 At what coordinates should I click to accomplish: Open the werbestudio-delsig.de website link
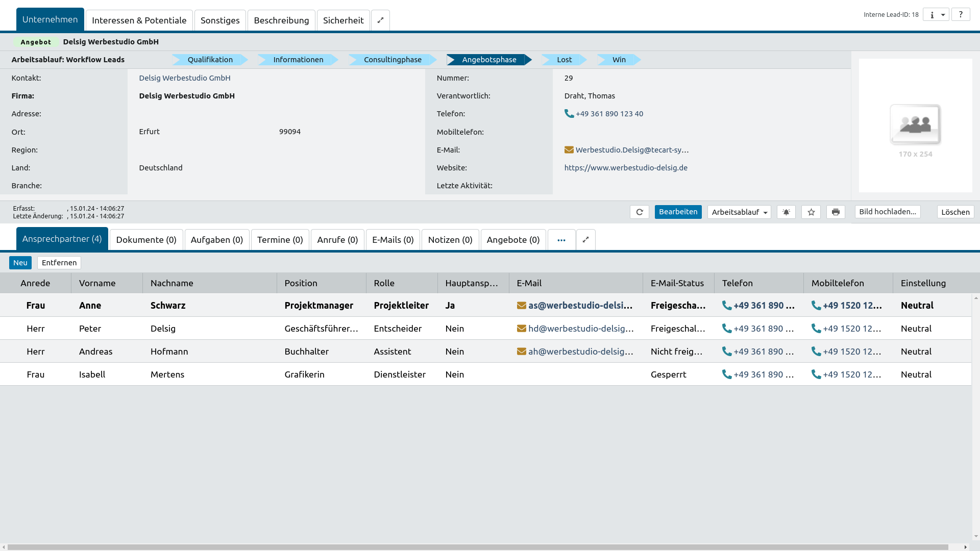point(626,168)
